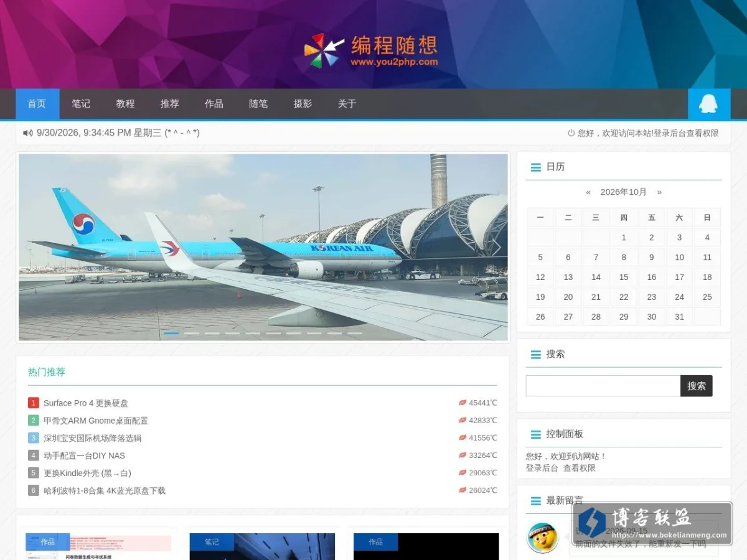Click the 搜索 search button
The image size is (747, 560).
[697, 386]
